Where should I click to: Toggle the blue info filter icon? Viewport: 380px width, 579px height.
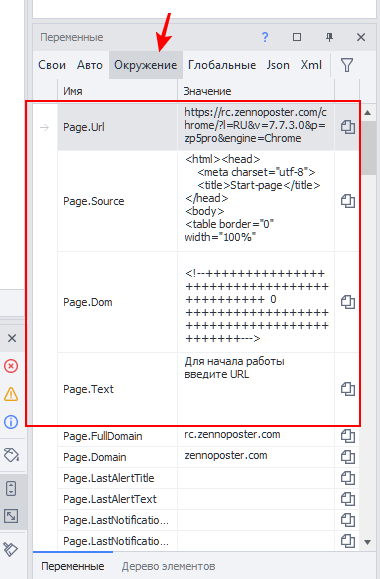[11, 422]
